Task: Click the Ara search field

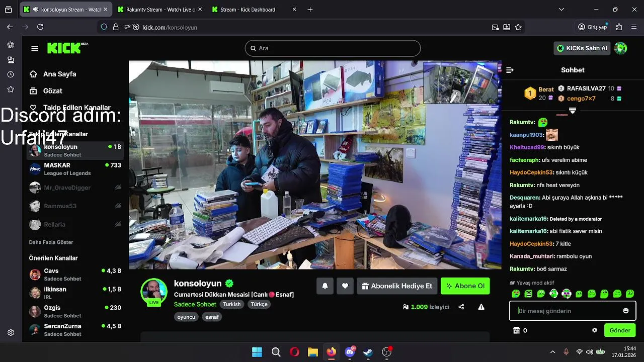Action: pyautogui.click(x=333, y=48)
